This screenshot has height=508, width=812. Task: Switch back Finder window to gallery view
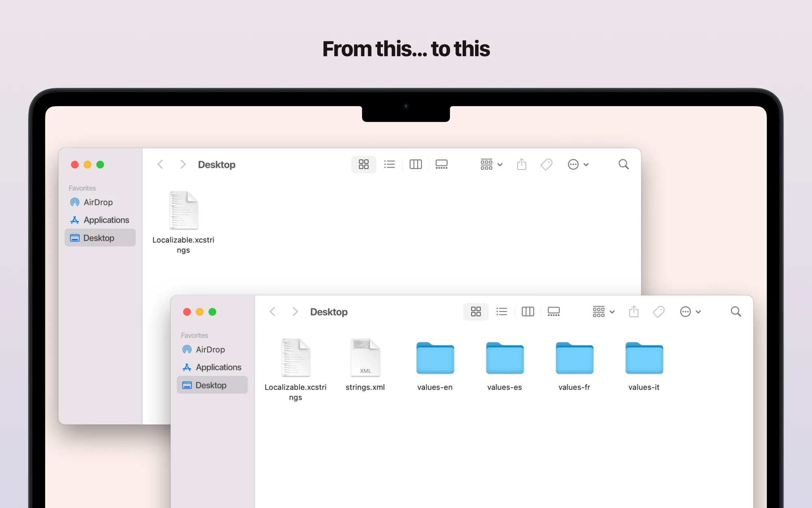click(x=441, y=164)
